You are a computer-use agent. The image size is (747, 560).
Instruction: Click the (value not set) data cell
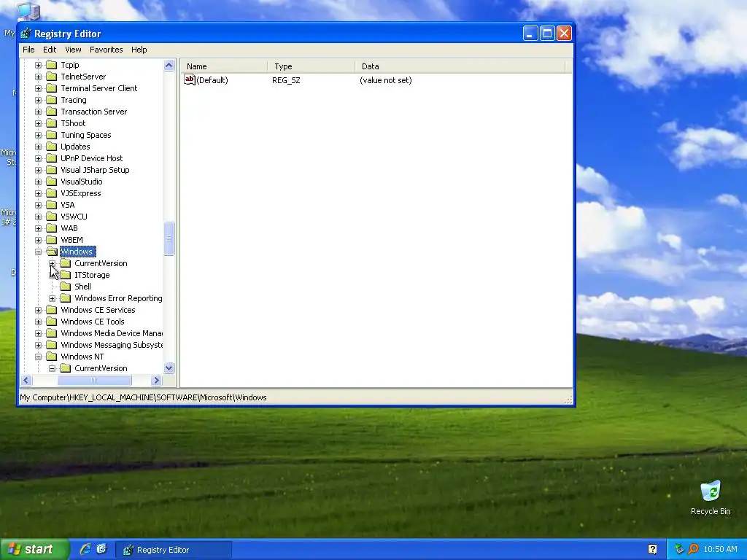[386, 80]
